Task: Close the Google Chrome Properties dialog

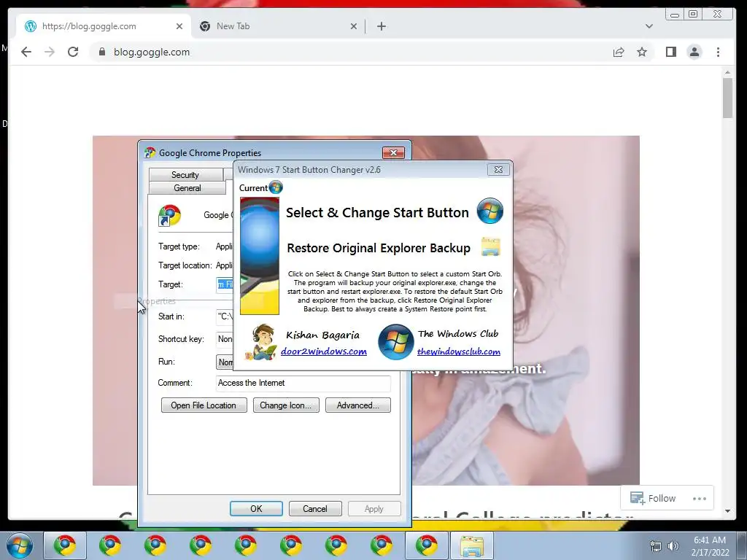Action: pos(393,152)
